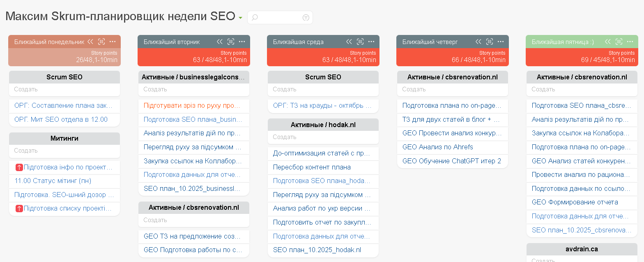Click the filter icon in search box

point(306,18)
